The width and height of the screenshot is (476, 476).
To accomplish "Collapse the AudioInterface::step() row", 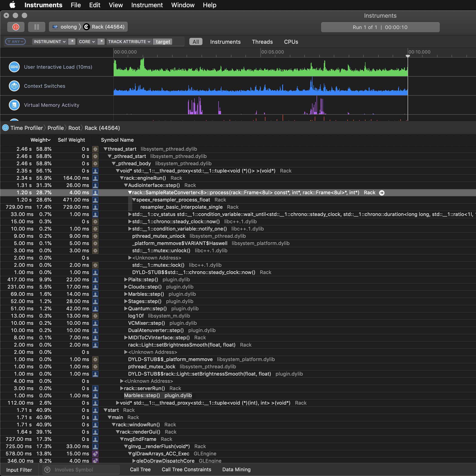I will [126, 185].
